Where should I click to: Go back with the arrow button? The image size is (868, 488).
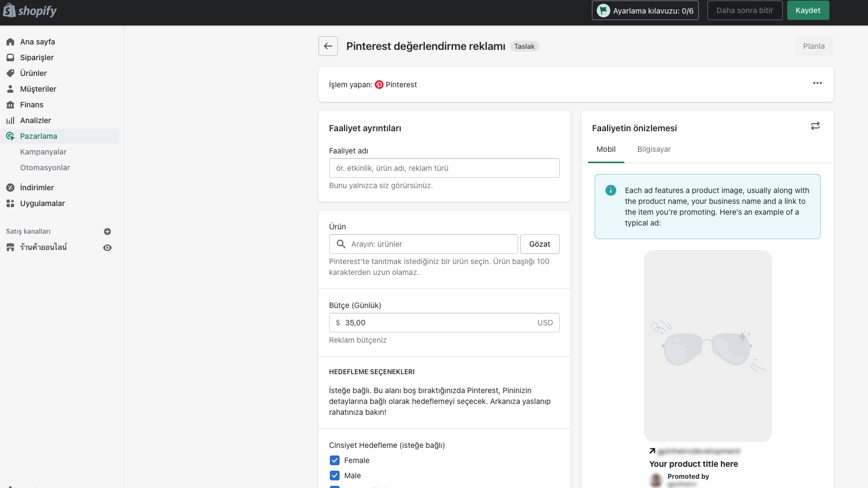pyautogui.click(x=328, y=46)
